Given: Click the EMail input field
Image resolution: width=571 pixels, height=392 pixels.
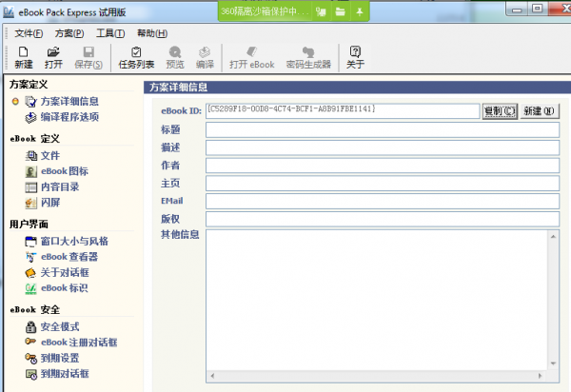Looking at the screenshot, I should coord(383,202).
